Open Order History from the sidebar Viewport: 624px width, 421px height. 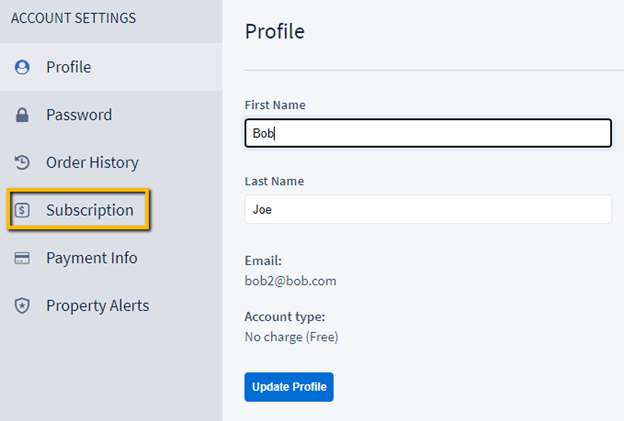click(x=92, y=162)
